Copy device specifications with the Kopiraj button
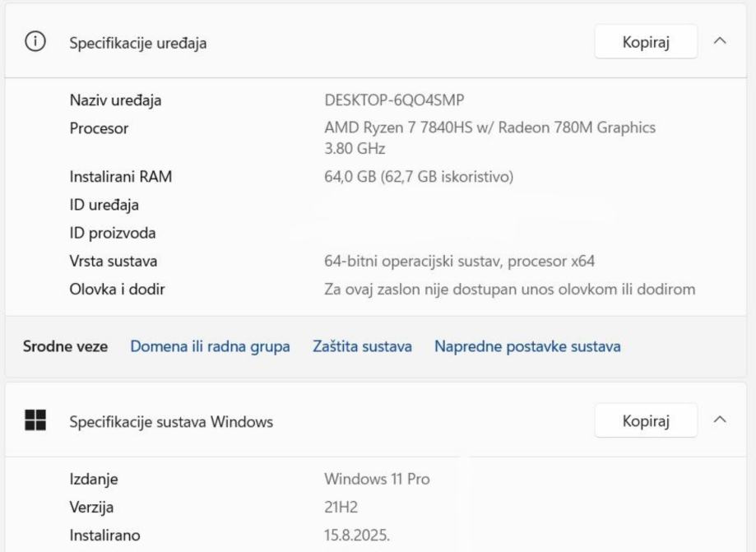The image size is (756, 552). (x=646, y=43)
